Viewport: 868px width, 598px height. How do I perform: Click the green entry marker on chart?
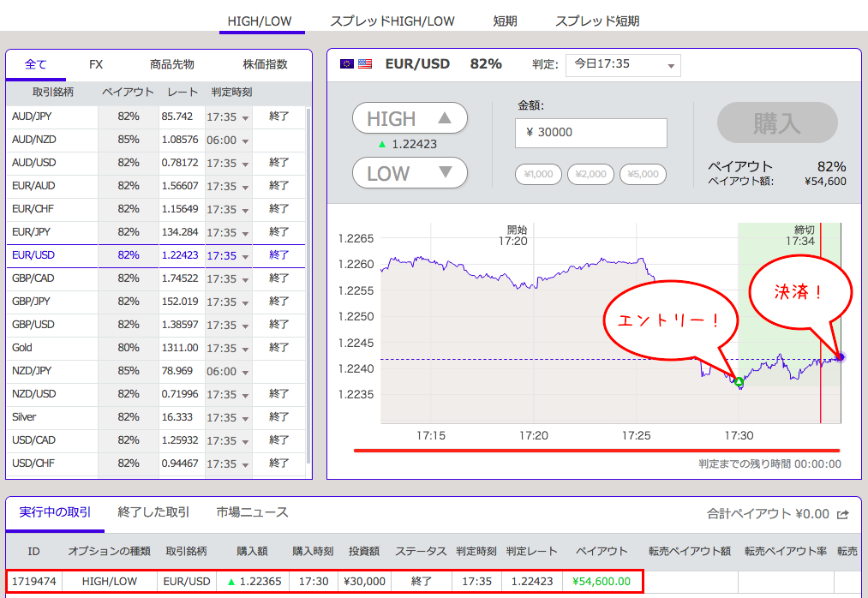pyautogui.click(x=739, y=382)
